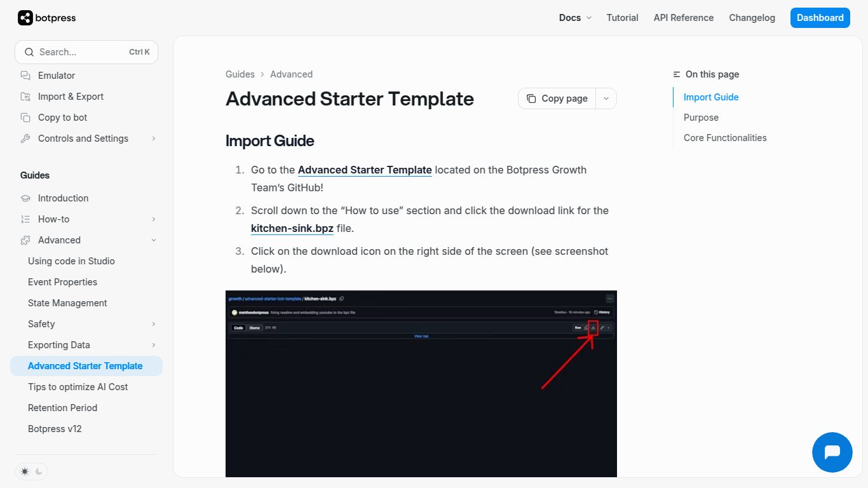Open the kitchen-sink.bpz link
Image resolution: width=868 pixels, height=488 pixels.
pos(292,228)
